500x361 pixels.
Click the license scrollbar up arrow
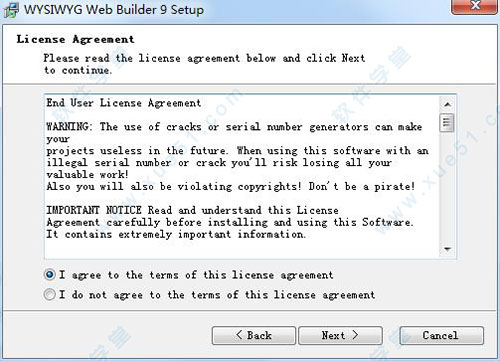coord(447,105)
